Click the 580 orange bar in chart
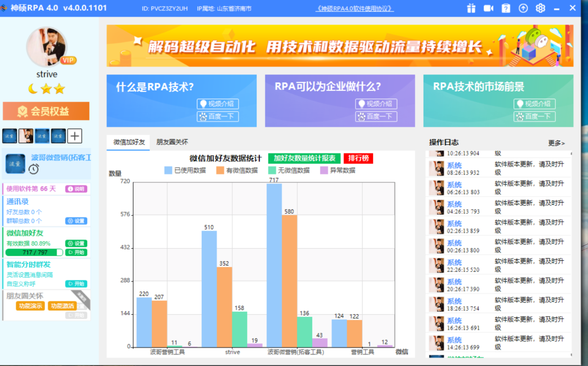This screenshot has height=366, width=588. (x=290, y=281)
